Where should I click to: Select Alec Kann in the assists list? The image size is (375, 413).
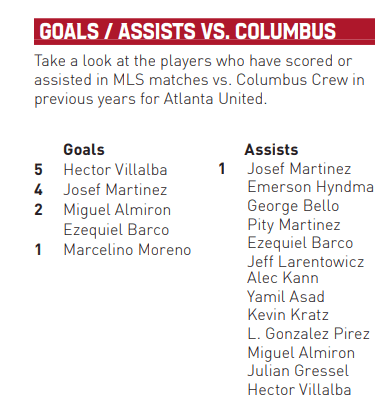283,278
